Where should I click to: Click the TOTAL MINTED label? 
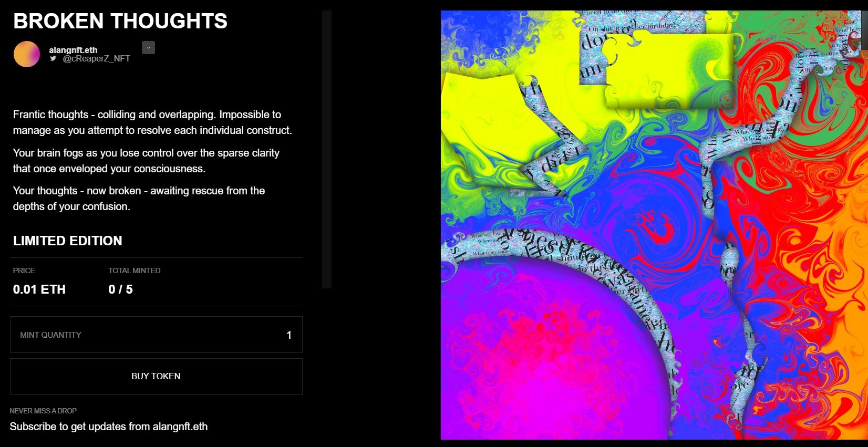[135, 271]
